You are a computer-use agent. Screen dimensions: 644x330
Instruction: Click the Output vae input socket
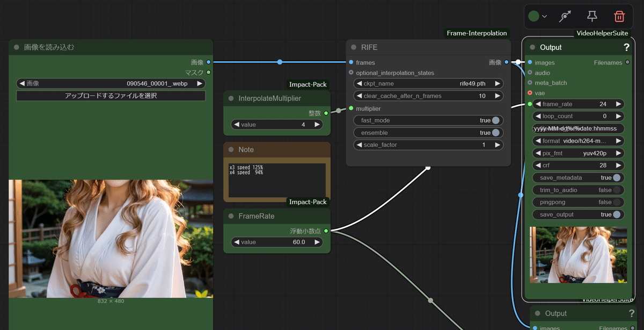tap(530, 93)
